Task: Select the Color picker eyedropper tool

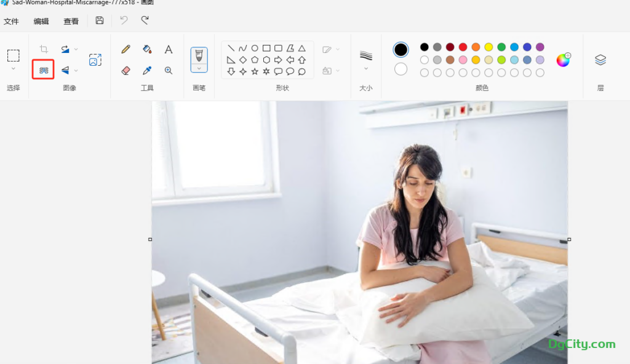Action: pos(147,70)
